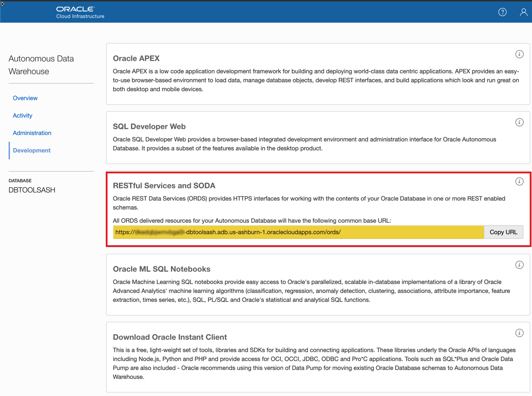Image resolution: width=532 pixels, height=396 pixels.
Task: Click info icon on RESTful Services and SODA card
Action: coord(519,181)
